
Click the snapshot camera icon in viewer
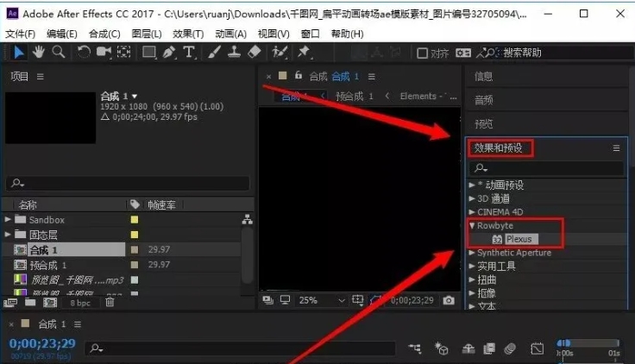tap(449, 300)
